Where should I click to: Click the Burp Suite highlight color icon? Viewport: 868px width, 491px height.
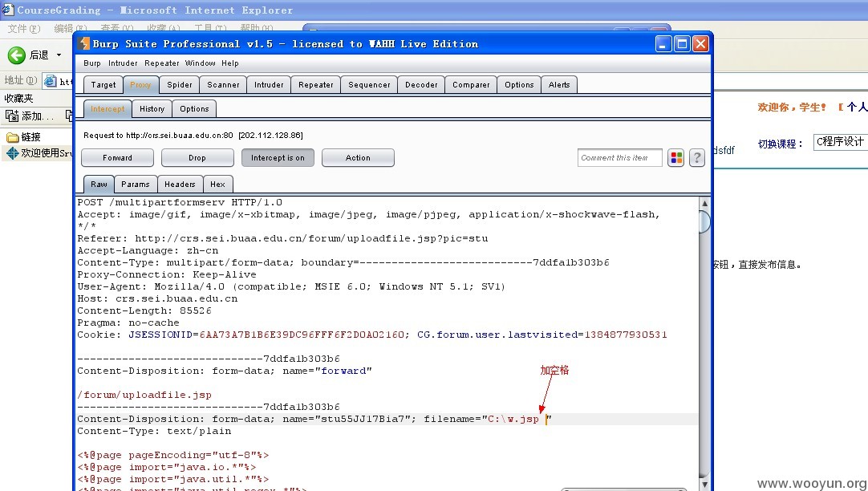pos(676,158)
